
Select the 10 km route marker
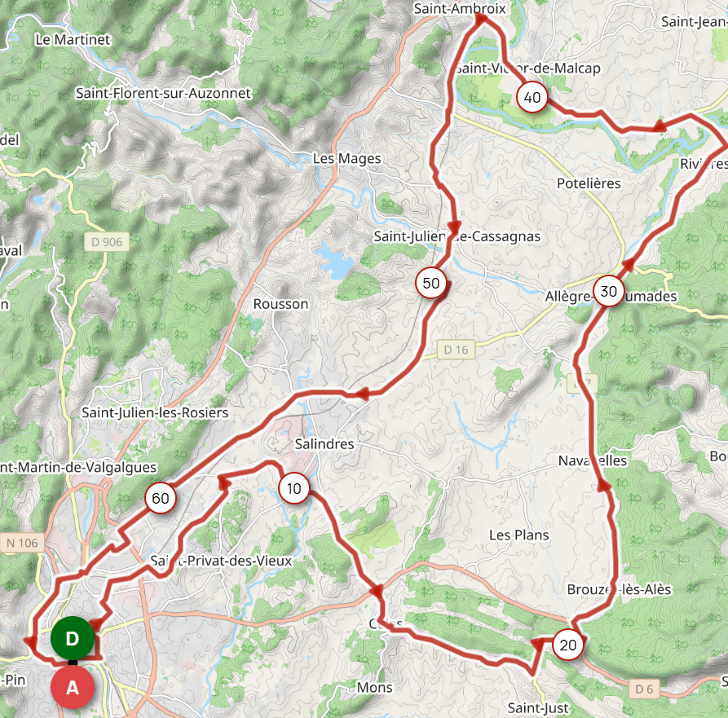click(294, 488)
